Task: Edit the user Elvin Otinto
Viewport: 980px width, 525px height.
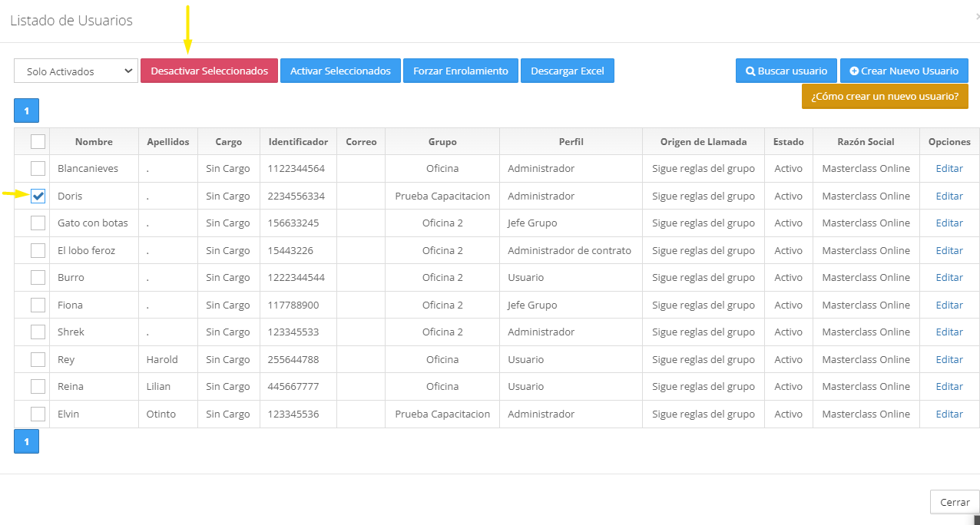Action: (x=949, y=414)
